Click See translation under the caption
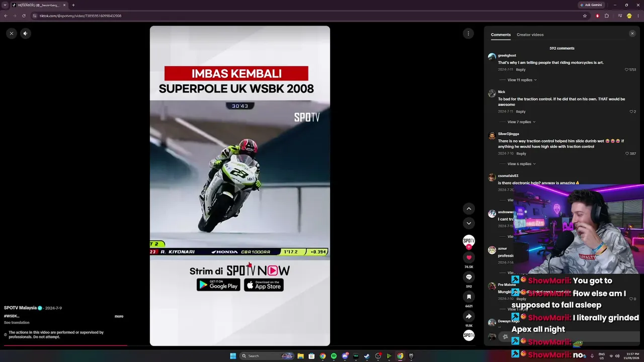Screen dimensions: 644x362 (x=17, y=323)
